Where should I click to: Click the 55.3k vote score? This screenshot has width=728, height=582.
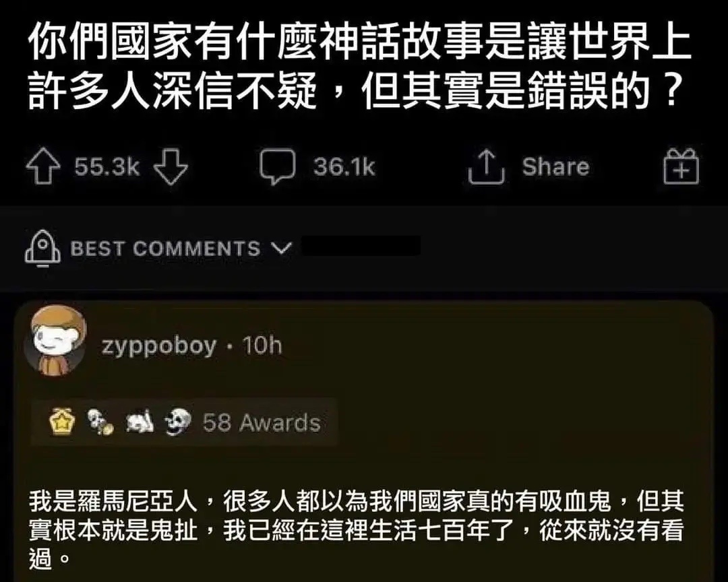coord(107,166)
